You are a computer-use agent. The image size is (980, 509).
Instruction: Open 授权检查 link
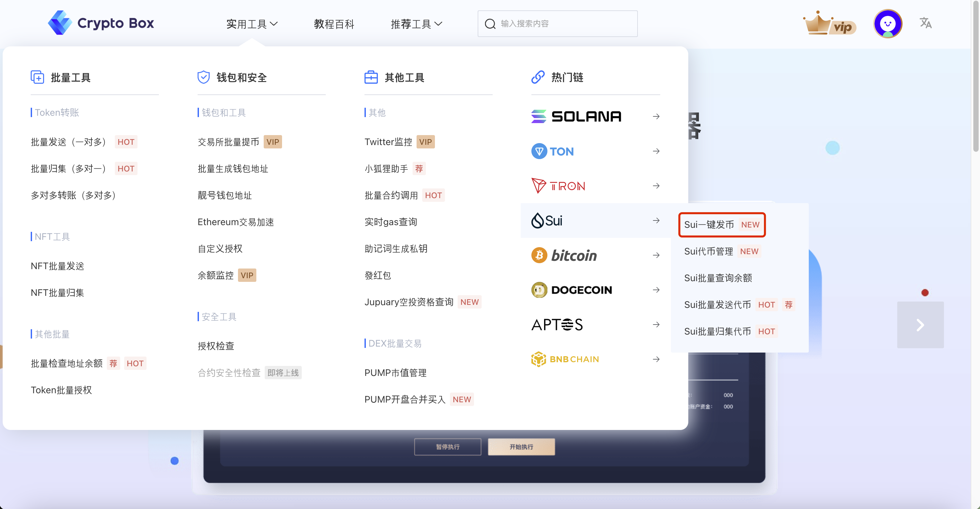point(216,346)
